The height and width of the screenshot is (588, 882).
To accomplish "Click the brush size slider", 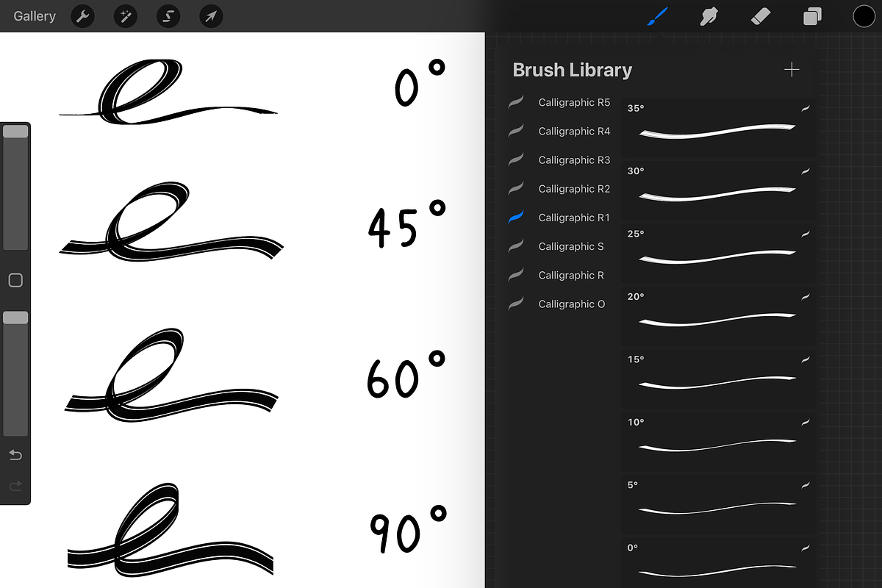I will click(15, 187).
